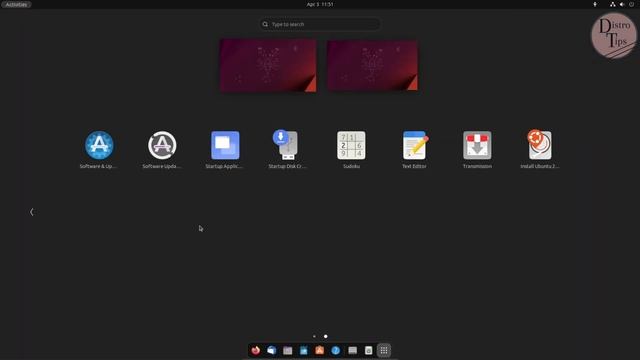Open the white disk icon in the dock
The image size is (640, 360).
[x=368, y=350]
